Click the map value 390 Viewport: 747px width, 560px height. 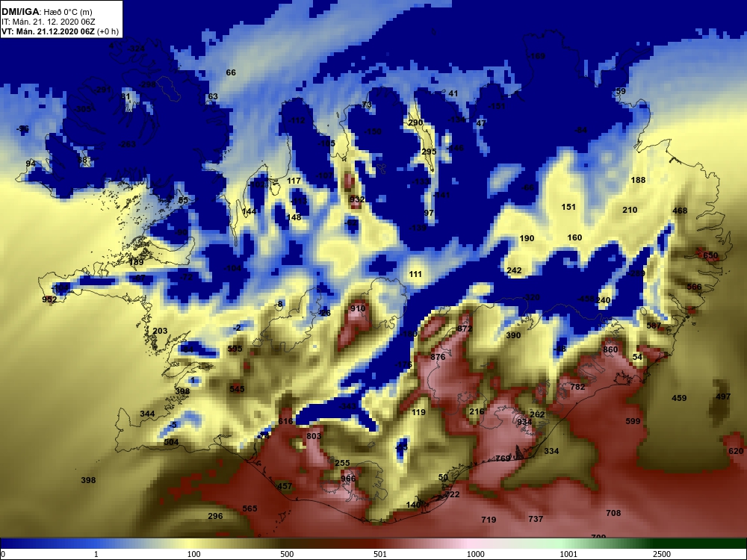513,335
